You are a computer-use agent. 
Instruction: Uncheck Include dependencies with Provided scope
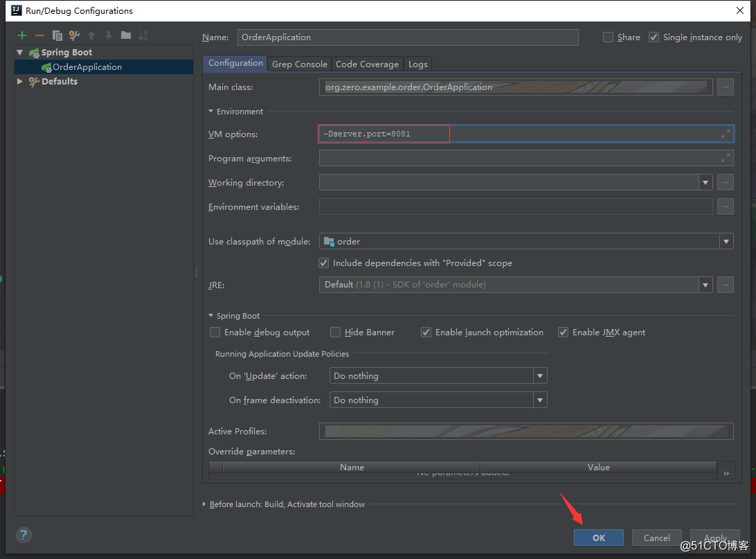pos(324,263)
